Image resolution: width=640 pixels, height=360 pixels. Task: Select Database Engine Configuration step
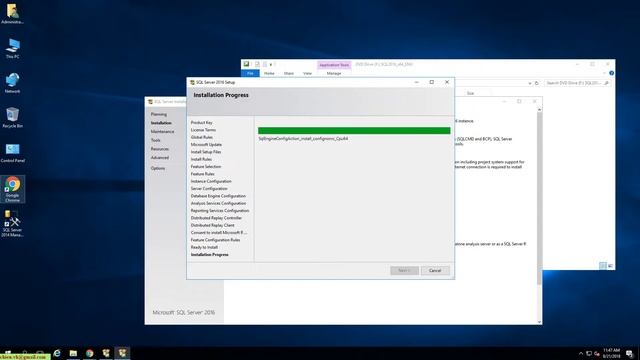(x=218, y=196)
